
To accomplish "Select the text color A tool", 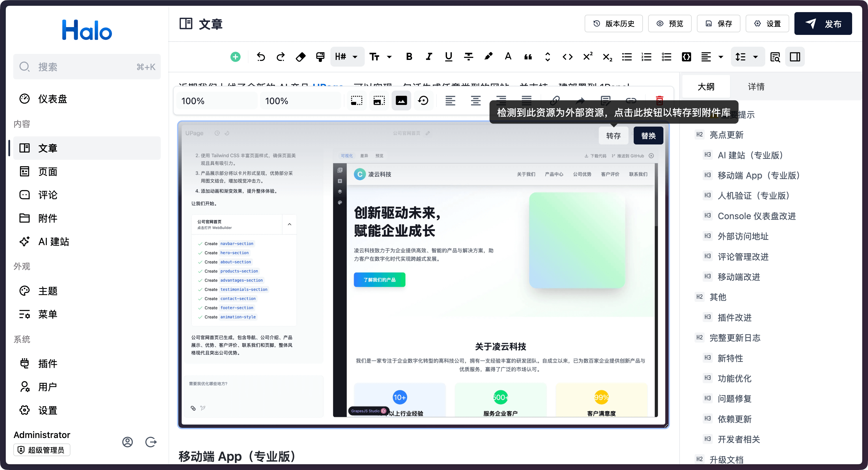I will pos(508,57).
